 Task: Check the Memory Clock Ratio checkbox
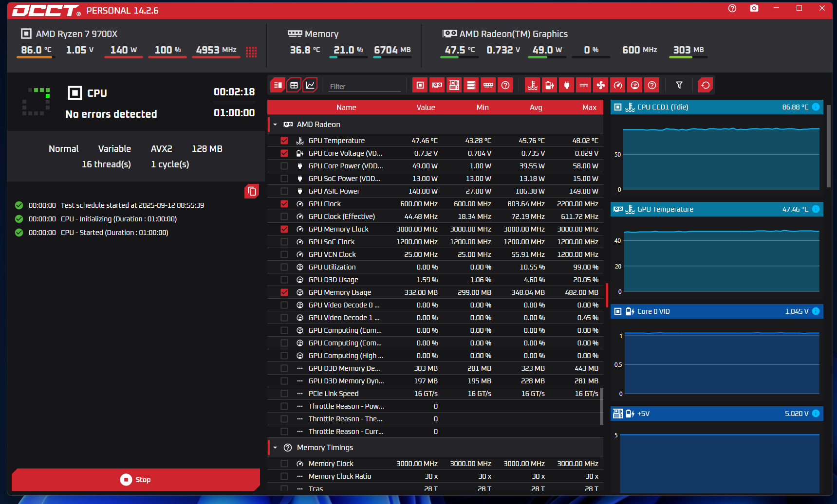284,476
